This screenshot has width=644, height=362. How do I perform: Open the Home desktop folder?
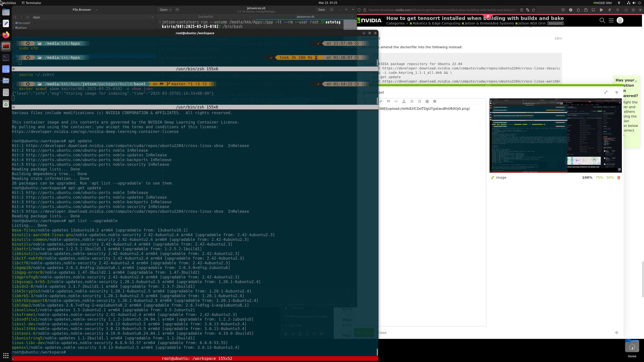pyautogui.click(x=632, y=349)
